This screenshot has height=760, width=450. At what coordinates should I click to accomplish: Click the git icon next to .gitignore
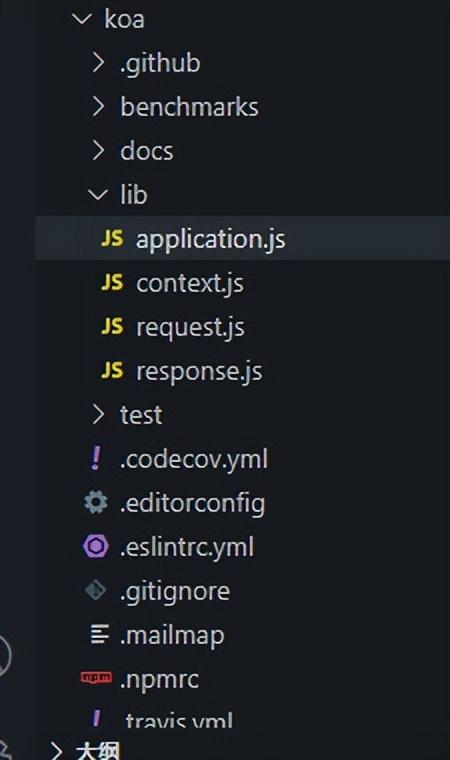click(x=95, y=590)
